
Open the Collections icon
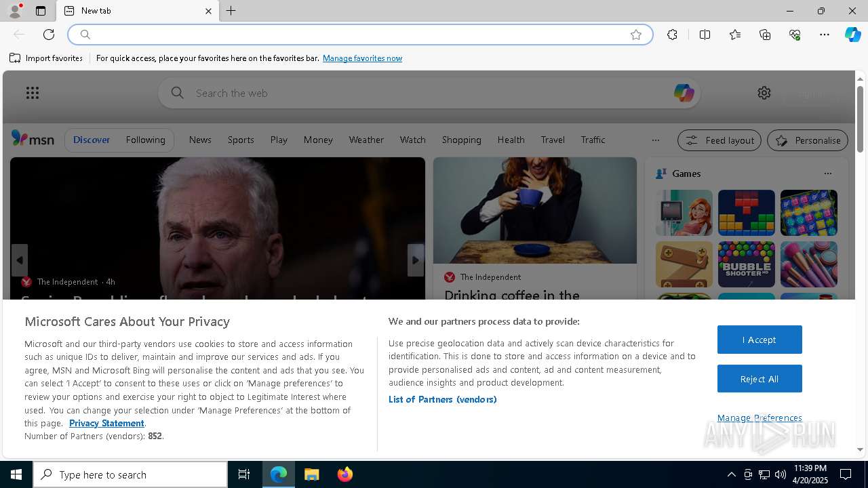tap(765, 35)
